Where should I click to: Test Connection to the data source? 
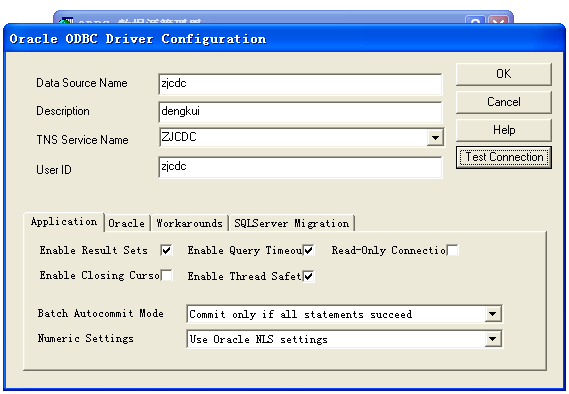pyautogui.click(x=503, y=157)
